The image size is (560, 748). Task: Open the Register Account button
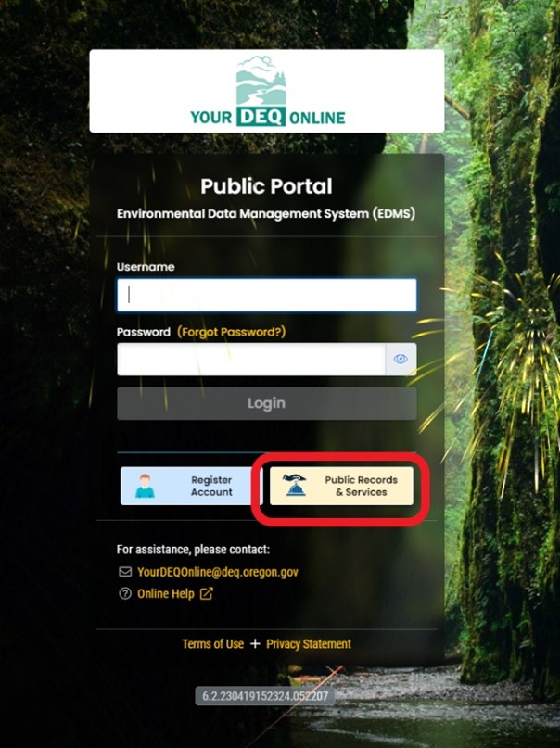[190, 486]
